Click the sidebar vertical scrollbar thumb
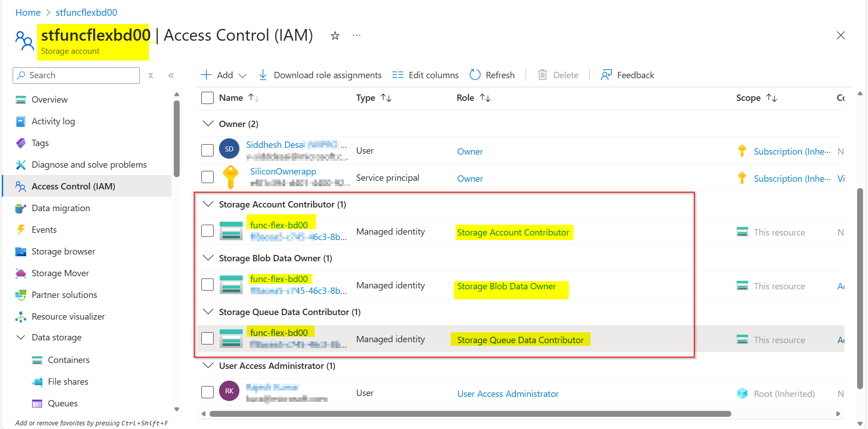The width and height of the screenshot is (868, 429). (x=177, y=138)
